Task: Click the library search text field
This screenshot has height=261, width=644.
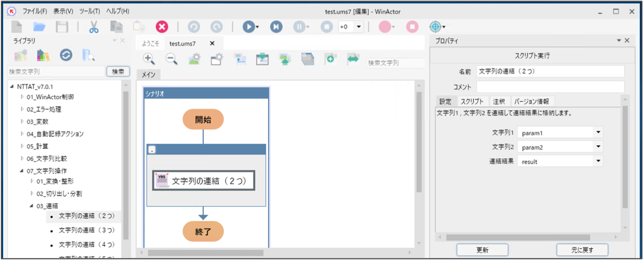Action: coord(56,72)
